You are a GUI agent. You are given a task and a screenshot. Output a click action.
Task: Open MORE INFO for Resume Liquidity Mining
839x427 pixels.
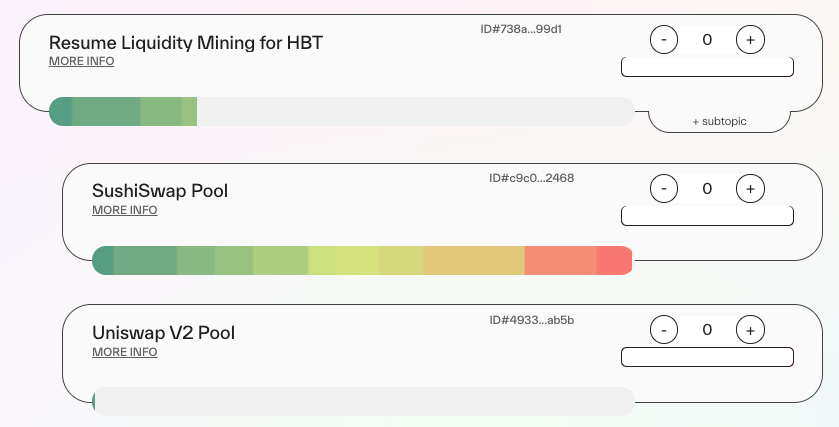click(x=81, y=61)
